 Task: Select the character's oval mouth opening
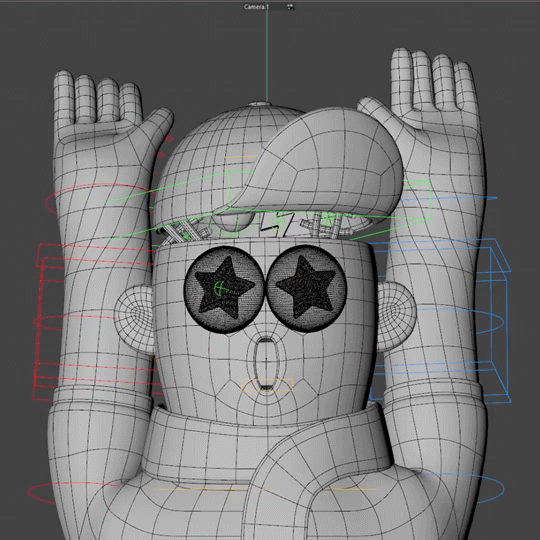coord(266,362)
